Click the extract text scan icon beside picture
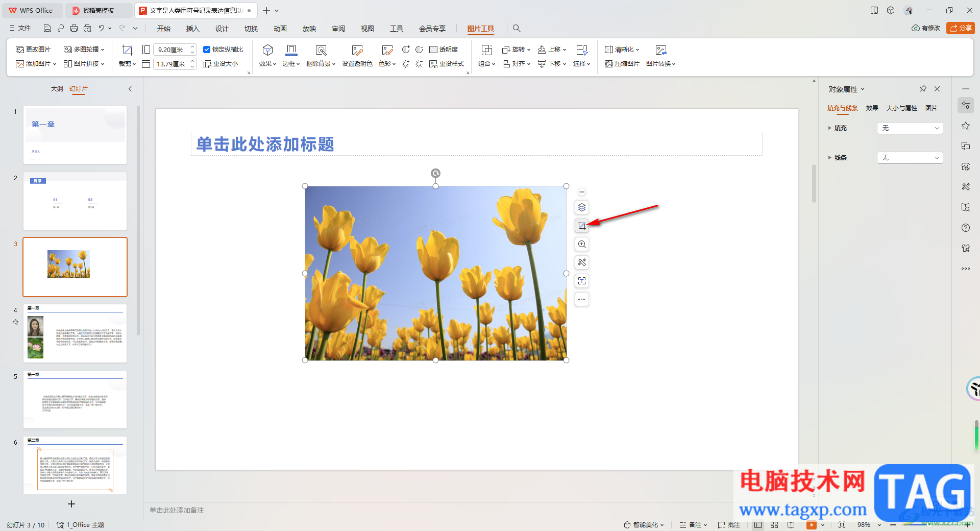 coord(582,281)
